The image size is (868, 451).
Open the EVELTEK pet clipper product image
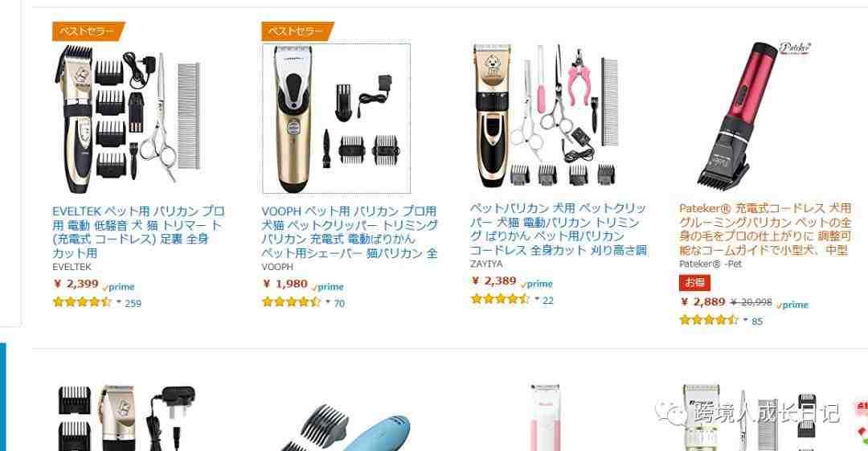(127, 118)
